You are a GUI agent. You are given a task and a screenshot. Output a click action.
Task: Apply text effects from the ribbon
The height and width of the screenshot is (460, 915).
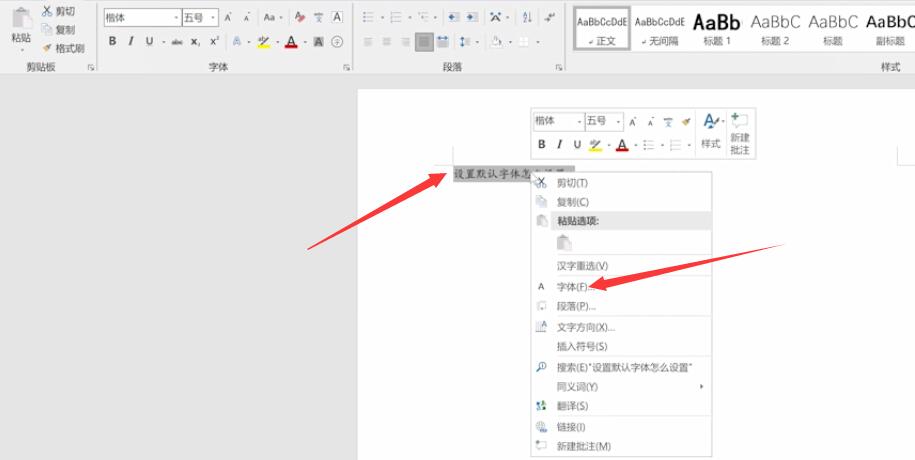tap(237, 42)
